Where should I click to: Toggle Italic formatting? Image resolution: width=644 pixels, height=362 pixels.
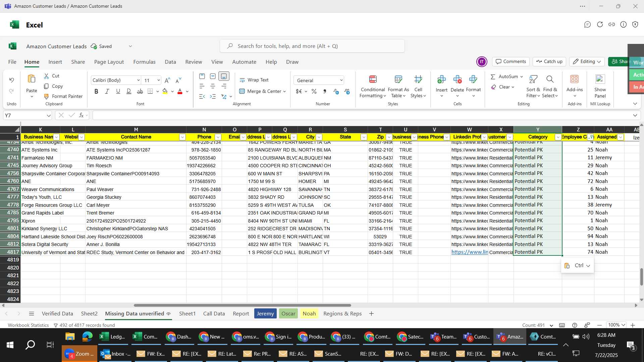[x=107, y=91]
